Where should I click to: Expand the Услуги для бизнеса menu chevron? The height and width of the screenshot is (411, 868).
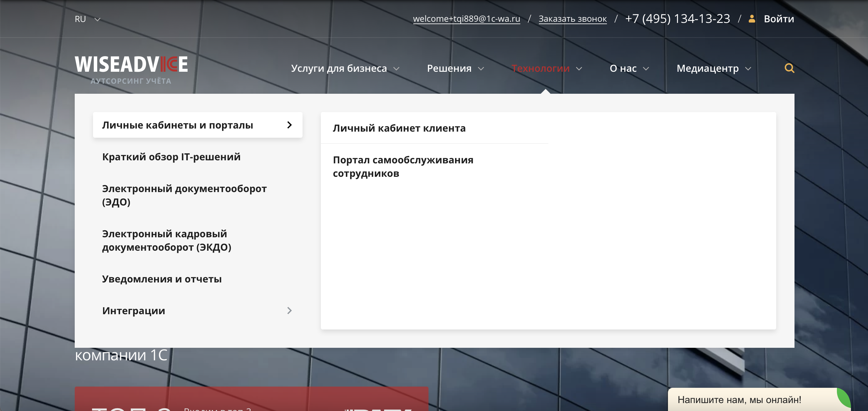(x=396, y=69)
